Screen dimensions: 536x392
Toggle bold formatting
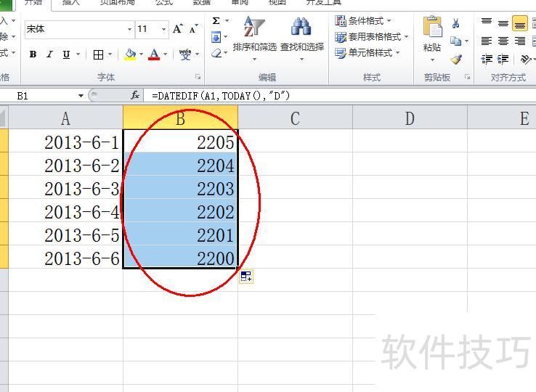[33, 54]
